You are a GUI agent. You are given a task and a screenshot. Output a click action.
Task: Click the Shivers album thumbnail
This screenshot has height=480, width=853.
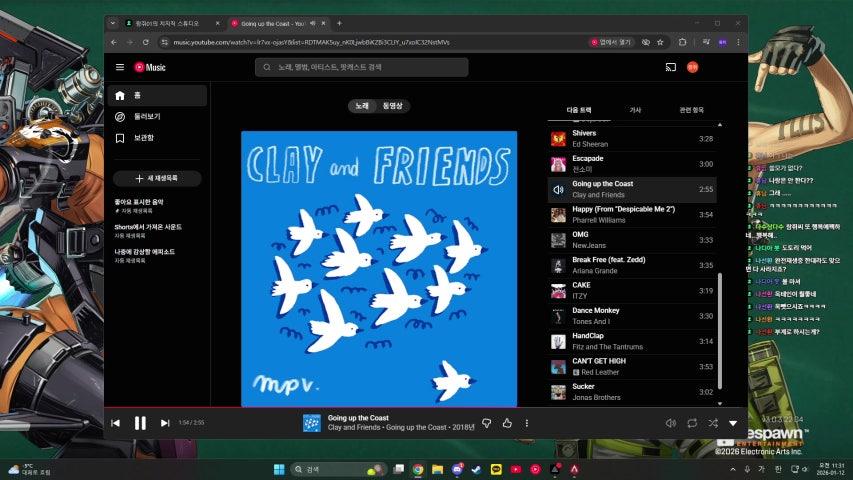(x=558, y=139)
